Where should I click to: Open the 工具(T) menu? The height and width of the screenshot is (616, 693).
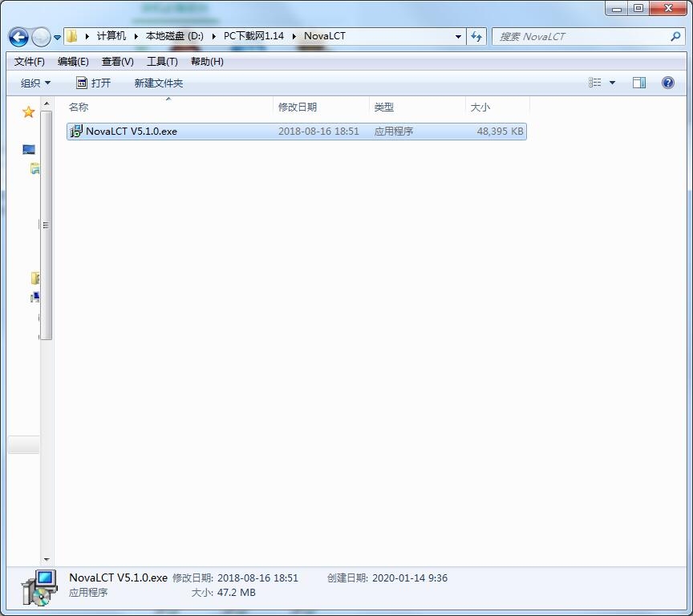[x=162, y=62]
